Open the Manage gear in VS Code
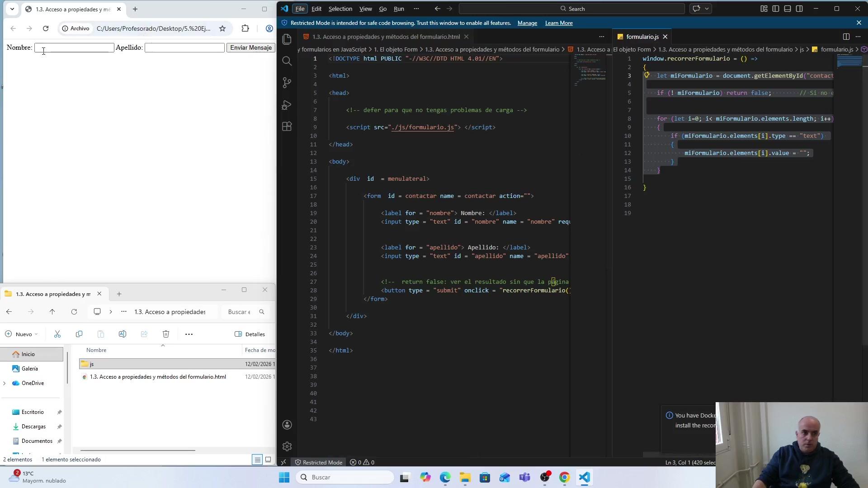868x488 pixels. tap(287, 446)
